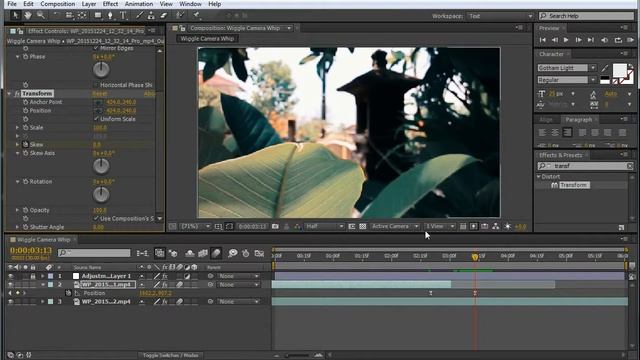Toggle audio mute in Preview panel
Viewport: 640px width, 360px height.
(604, 40)
